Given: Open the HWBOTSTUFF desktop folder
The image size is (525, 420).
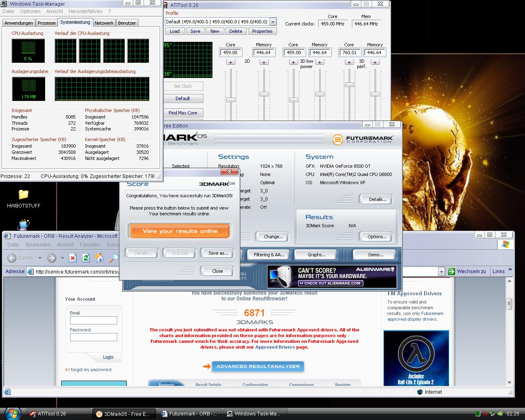Looking at the screenshot, I should 24,199.
